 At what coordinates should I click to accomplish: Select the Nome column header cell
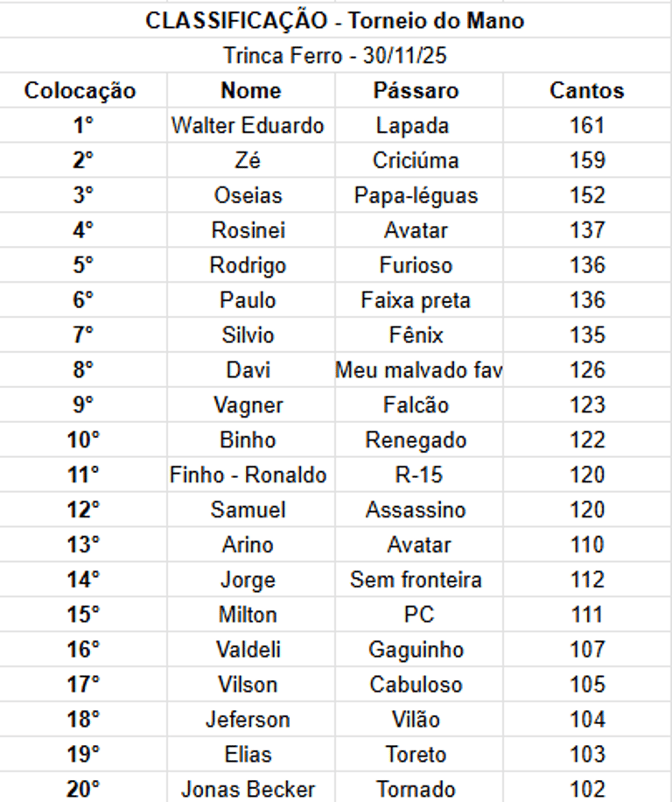tap(250, 90)
